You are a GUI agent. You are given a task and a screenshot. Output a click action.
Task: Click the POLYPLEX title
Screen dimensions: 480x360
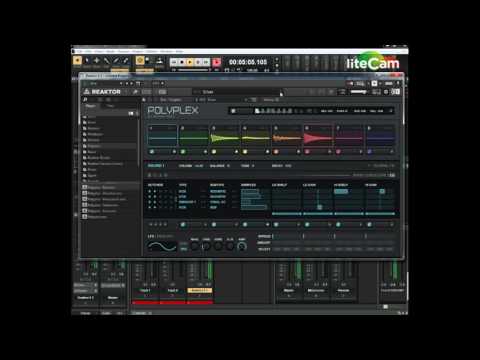pos(173,110)
